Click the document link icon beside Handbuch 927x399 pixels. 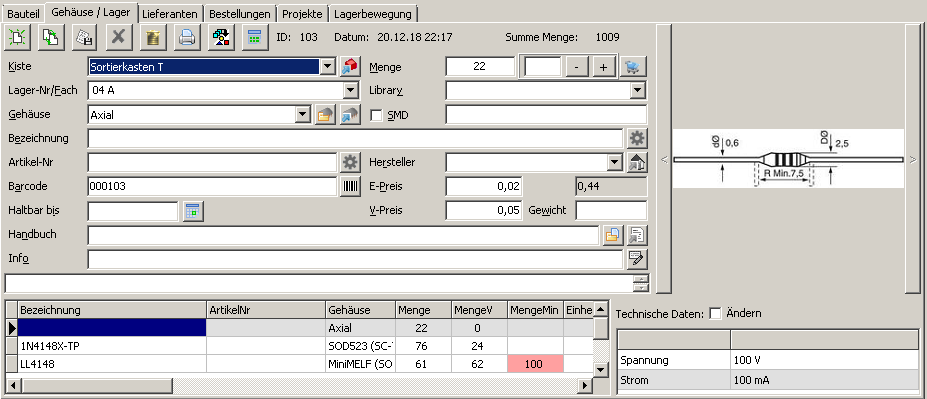coord(637,235)
